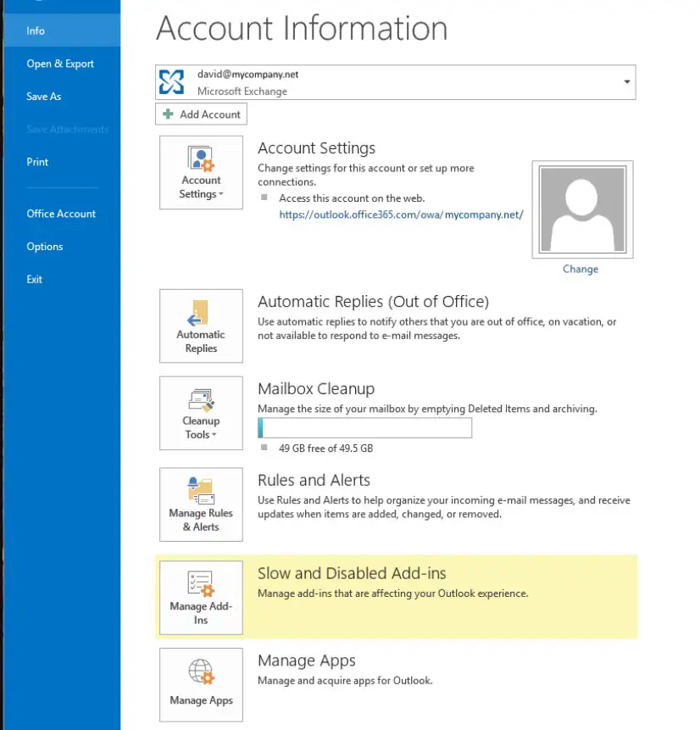Click the Account Information page title

(302, 28)
